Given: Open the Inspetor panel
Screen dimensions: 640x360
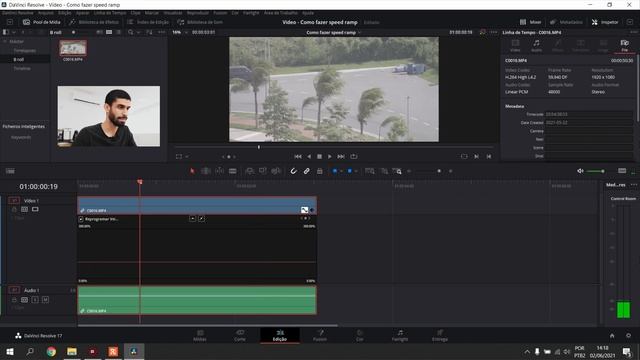Looking at the screenshot, I should coord(604,22).
